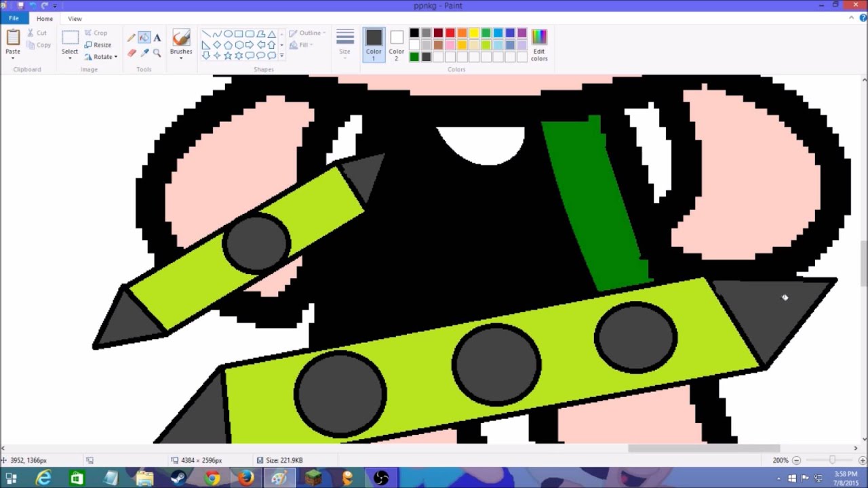Image resolution: width=868 pixels, height=488 pixels.
Task: Open the File menu
Action: 14,18
